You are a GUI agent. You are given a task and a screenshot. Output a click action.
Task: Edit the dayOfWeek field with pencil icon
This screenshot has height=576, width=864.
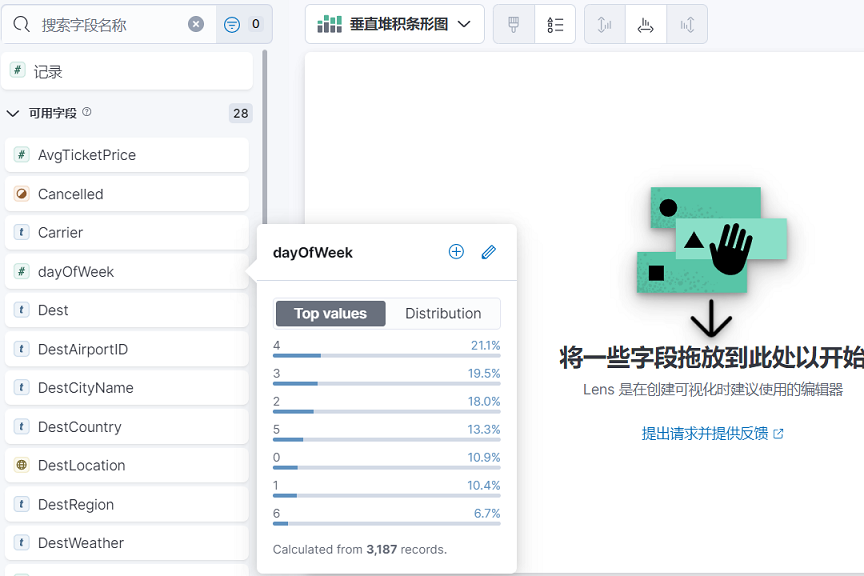tap(488, 252)
